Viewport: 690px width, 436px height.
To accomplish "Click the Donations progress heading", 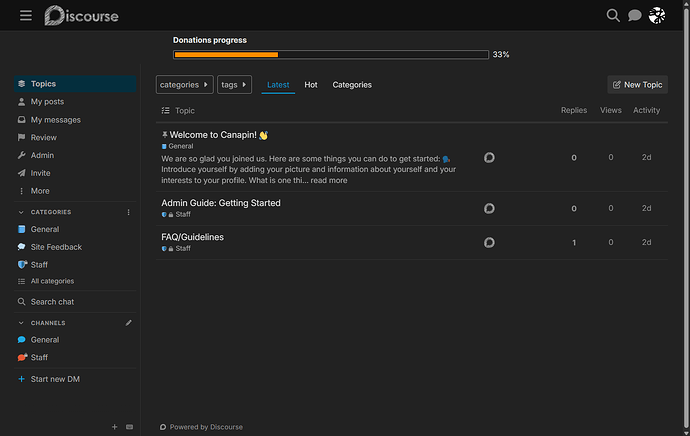I will point(209,40).
